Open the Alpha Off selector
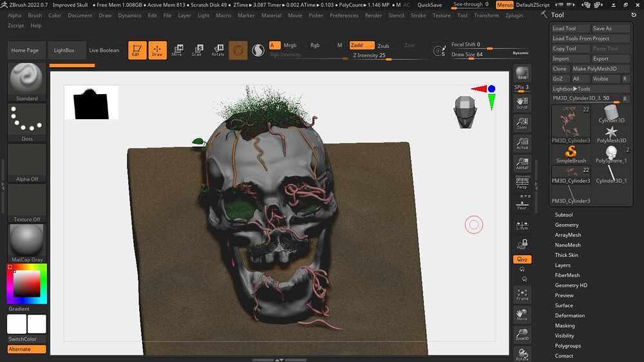 [x=26, y=163]
